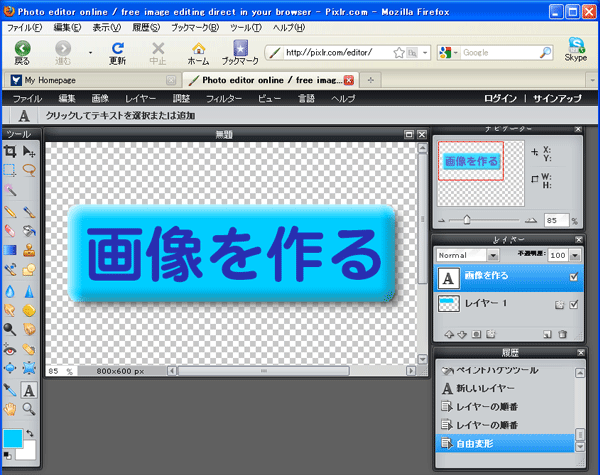Select the Type text tool
This screenshot has height=475, width=600.
[x=29, y=390]
